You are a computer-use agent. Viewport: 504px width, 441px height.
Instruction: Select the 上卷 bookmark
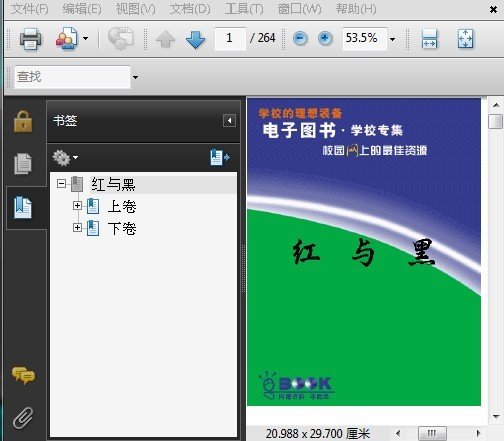[122, 207]
